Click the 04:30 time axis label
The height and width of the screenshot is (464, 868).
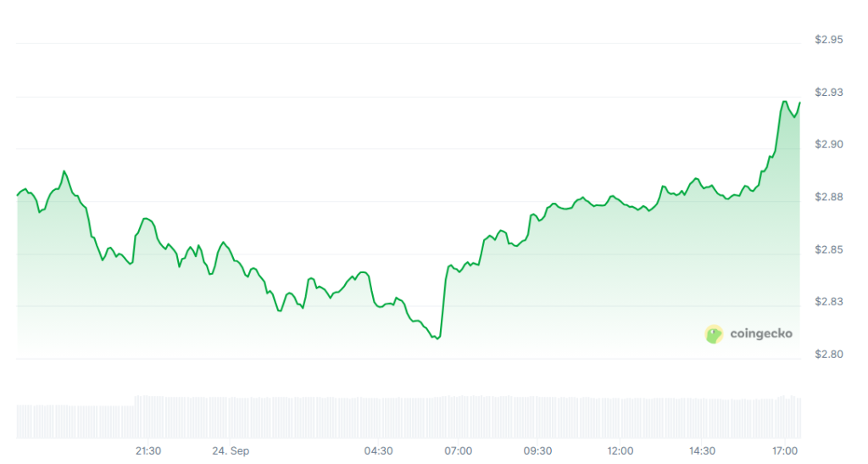pos(378,450)
